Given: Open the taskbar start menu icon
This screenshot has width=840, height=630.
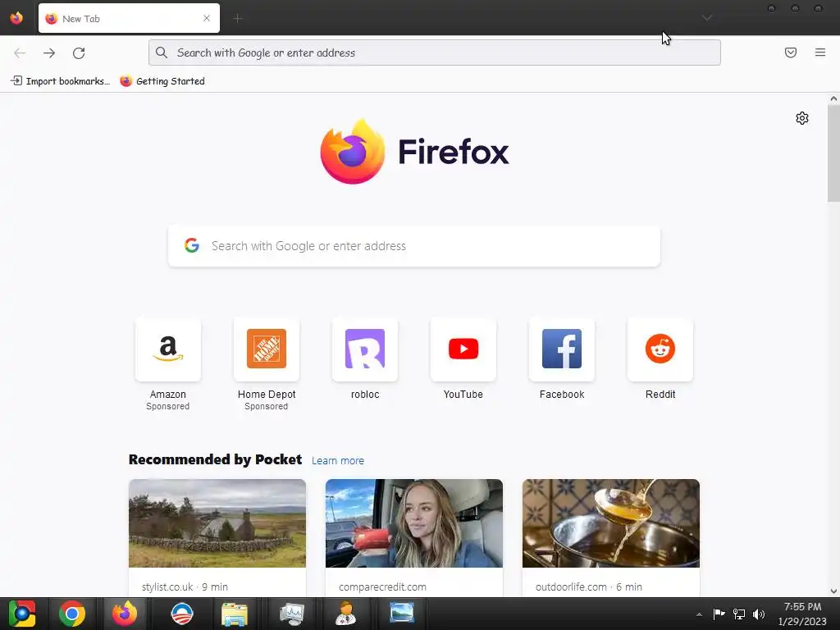Looking at the screenshot, I should (x=22, y=614).
